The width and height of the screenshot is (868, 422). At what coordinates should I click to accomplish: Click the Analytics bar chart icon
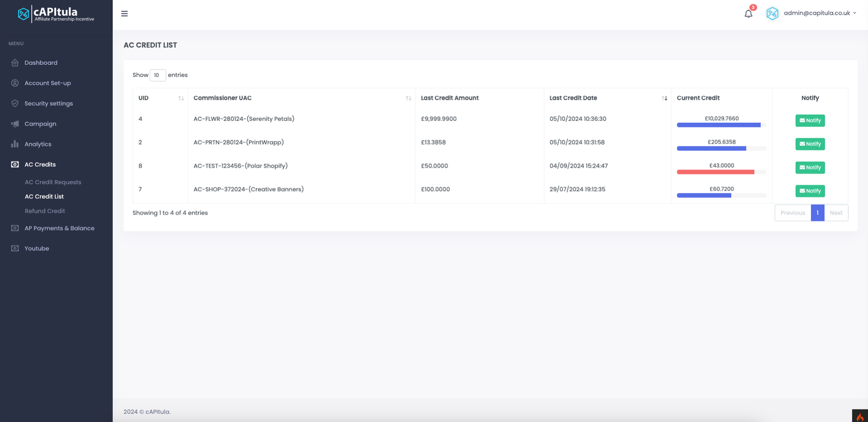pos(15,144)
